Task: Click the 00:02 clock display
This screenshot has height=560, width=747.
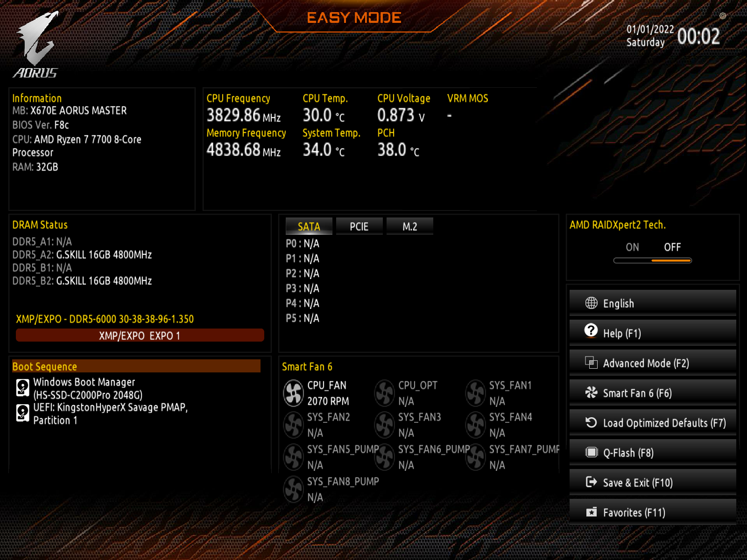Action: 698,36
